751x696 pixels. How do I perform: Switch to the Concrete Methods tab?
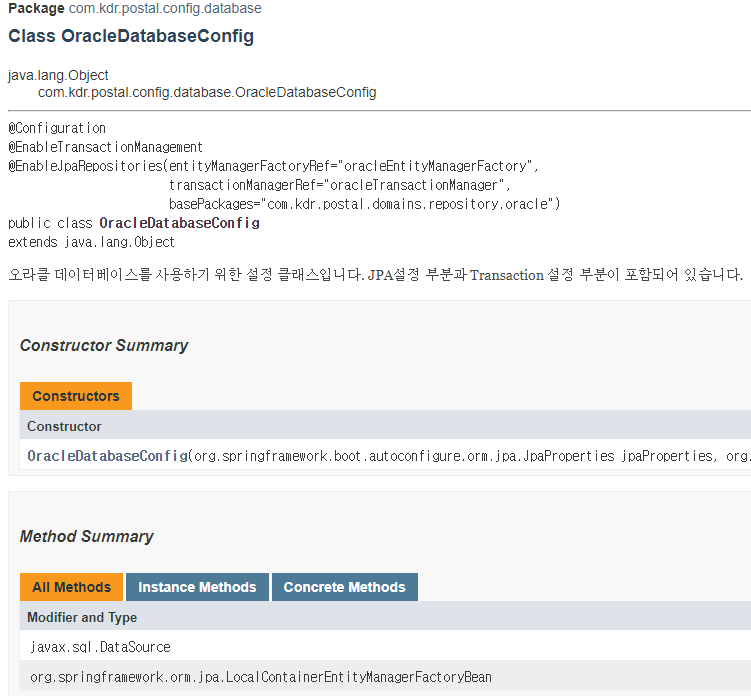[x=345, y=587]
